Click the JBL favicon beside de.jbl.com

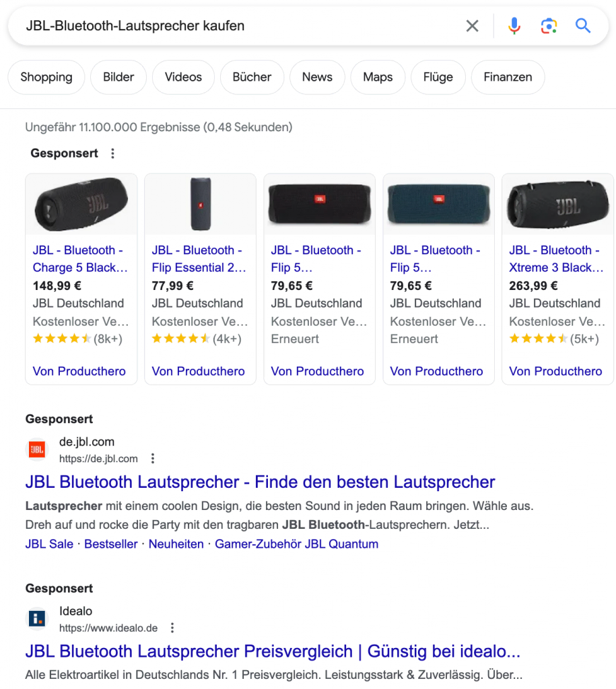(x=37, y=449)
